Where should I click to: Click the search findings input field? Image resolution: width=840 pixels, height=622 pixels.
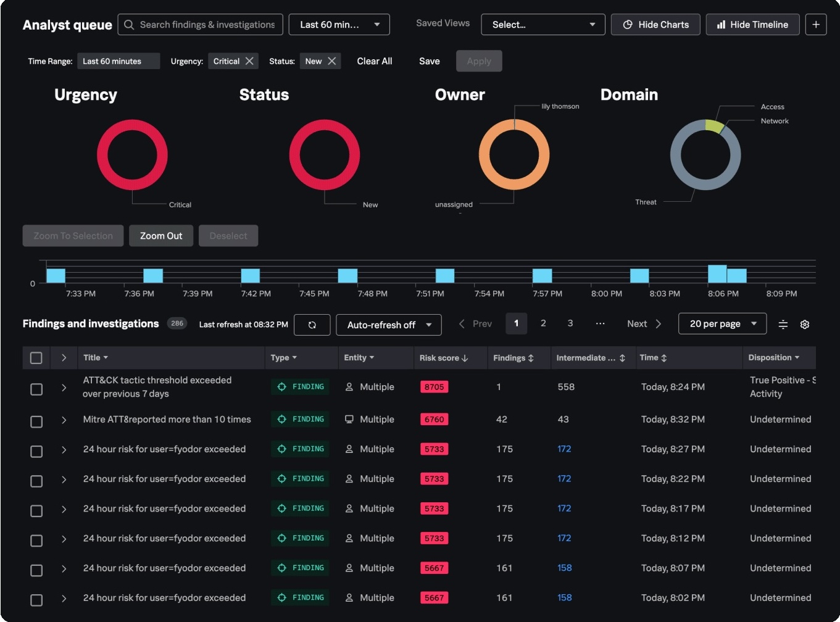[x=207, y=25]
